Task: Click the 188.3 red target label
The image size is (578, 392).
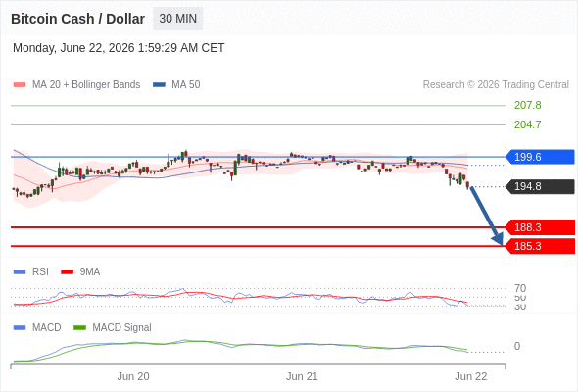Action: point(540,227)
